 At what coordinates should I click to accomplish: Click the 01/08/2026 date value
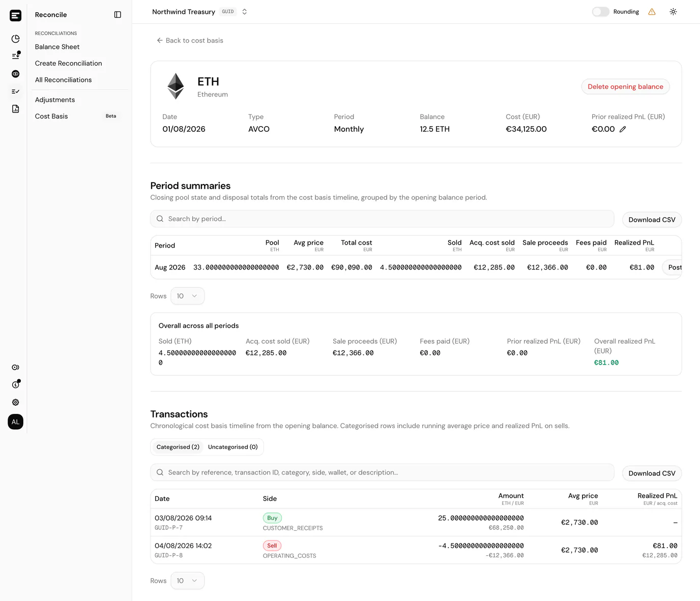pos(184,129)
